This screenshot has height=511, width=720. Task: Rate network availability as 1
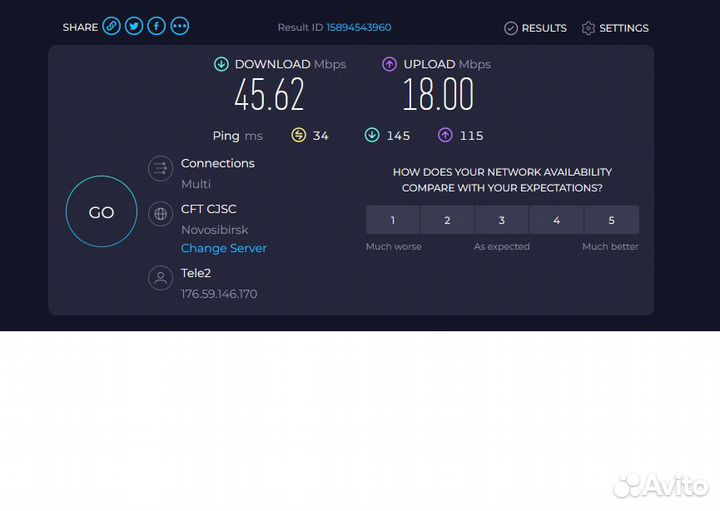(x=393, y=220)
